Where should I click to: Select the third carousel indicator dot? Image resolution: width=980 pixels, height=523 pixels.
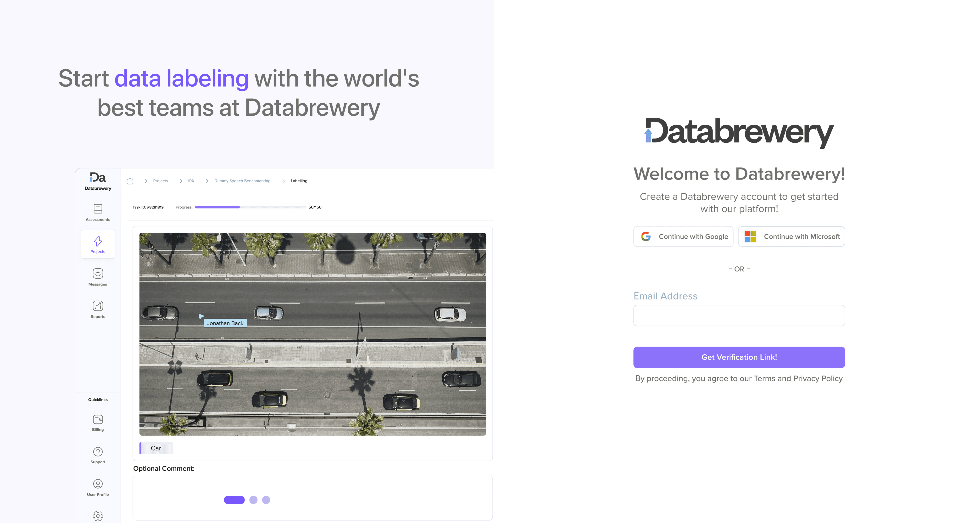pyautogui.click(x=266, y=500)
